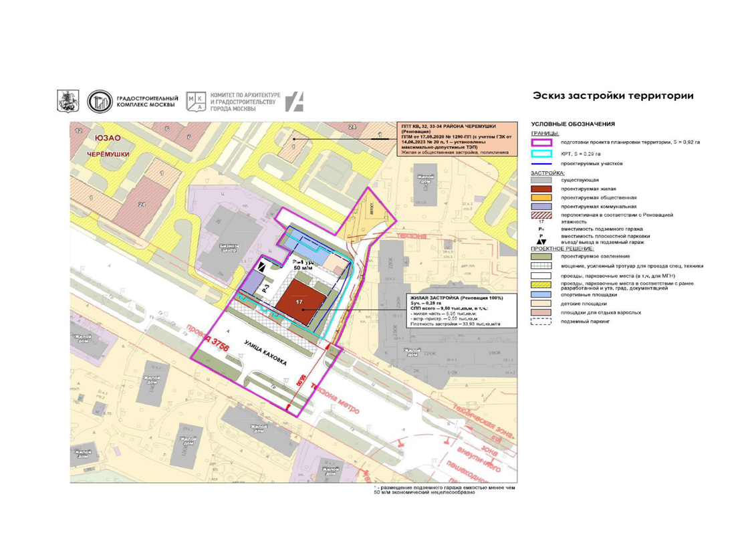Click the Градостроительный комплекс Москвы round emblem
The height and width of the screenshot is (535, 756).
pos(100,101)
